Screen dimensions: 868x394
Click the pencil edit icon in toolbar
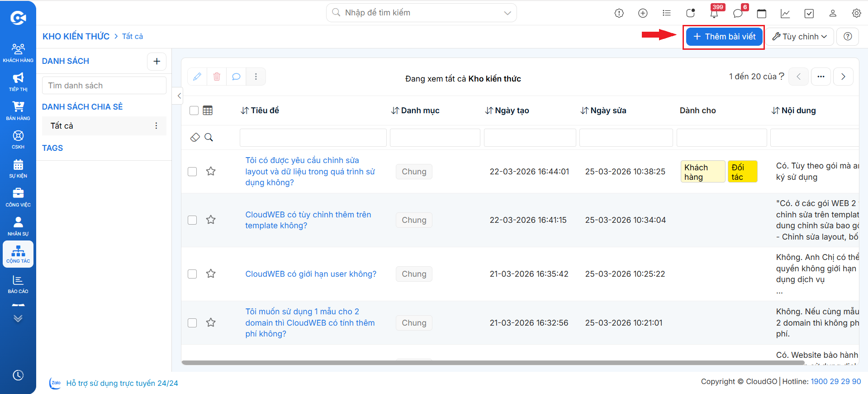pos(197,77)
